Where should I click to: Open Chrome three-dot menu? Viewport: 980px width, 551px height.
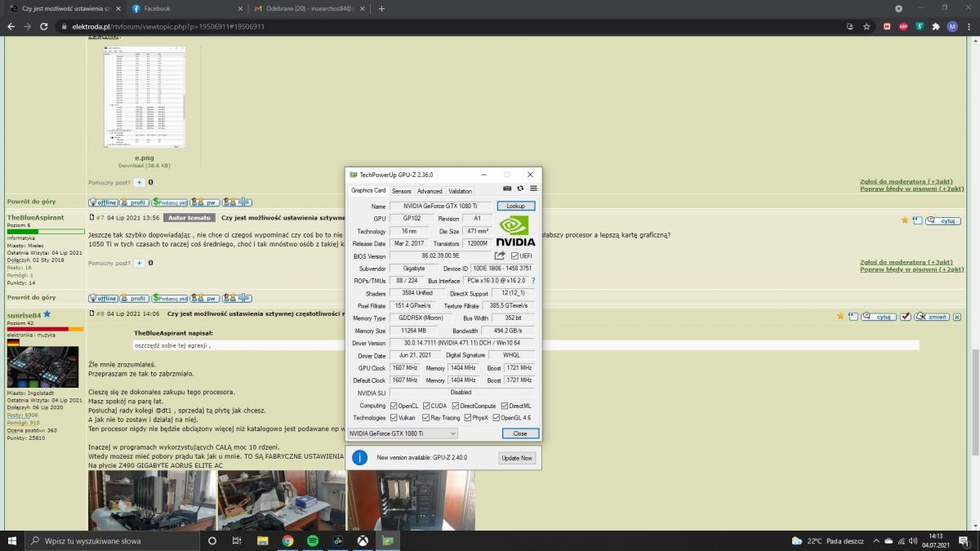[969, 26]
